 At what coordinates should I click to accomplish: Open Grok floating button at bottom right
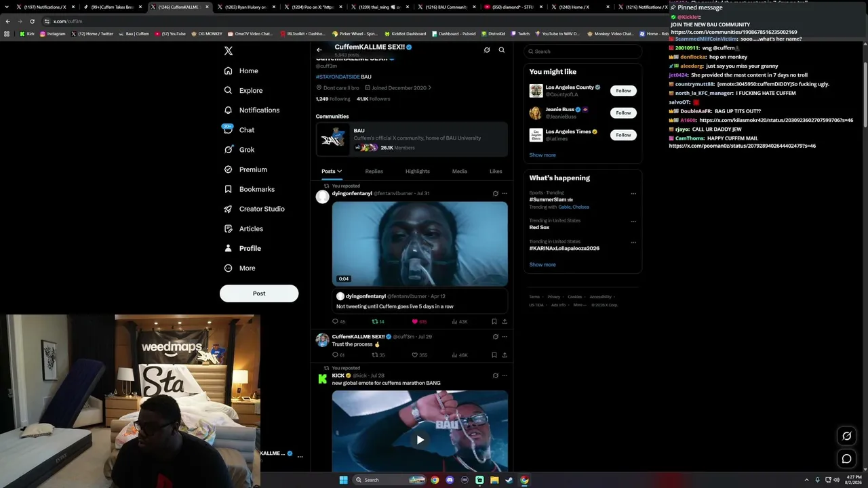pyautogui.click(x=847, y=436)
